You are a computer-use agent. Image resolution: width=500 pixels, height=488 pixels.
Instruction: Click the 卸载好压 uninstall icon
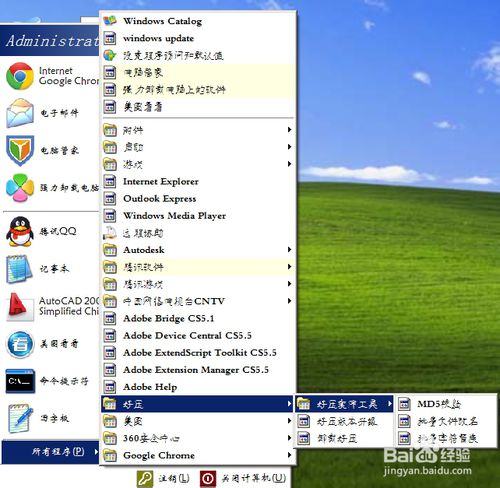click(304, 438)
